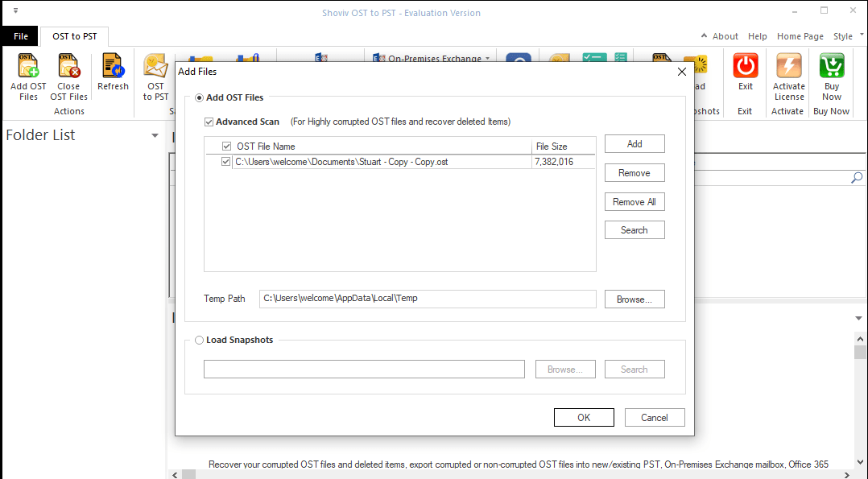
Task: Disable the Advanced Scan checkbox
Action: point(209,122)
